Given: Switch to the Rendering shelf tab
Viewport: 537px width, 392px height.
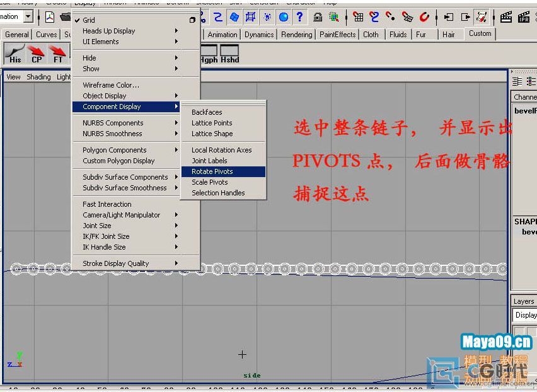Looking at the screenshot, I should (x=296, y=35).
